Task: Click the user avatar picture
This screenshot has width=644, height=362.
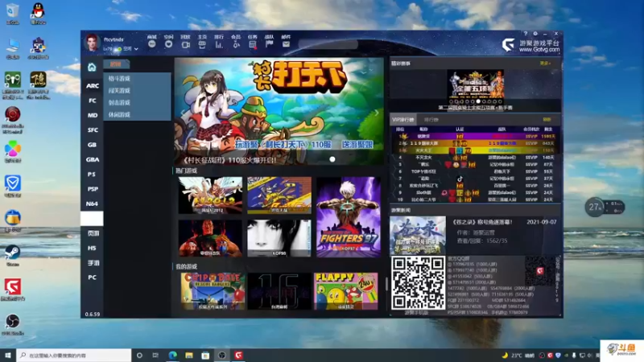Action: [92, 43]
